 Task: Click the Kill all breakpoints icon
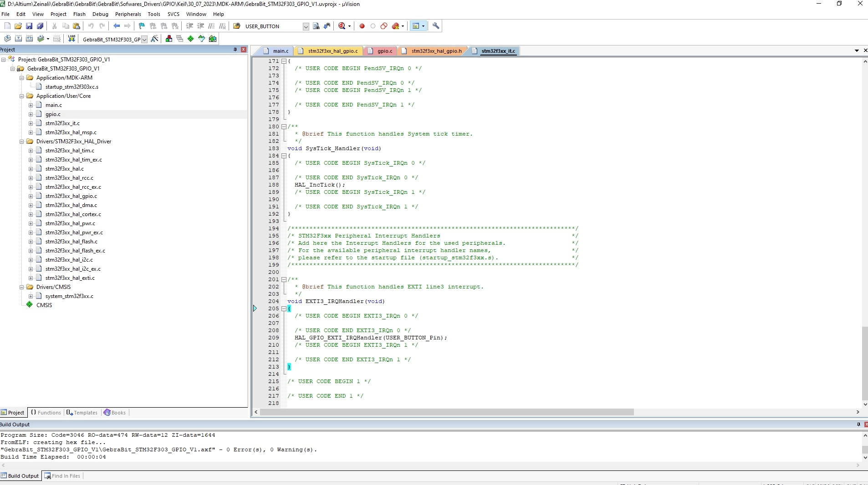395,26
